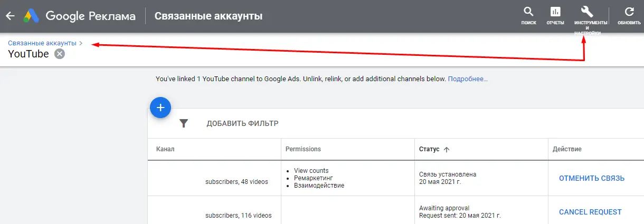Viewport: 644px width, 224px height.
Task: Click the breadcrumb chevron after Связанные аккаунты
Action: pyautogui.click(x=80, y=43)
